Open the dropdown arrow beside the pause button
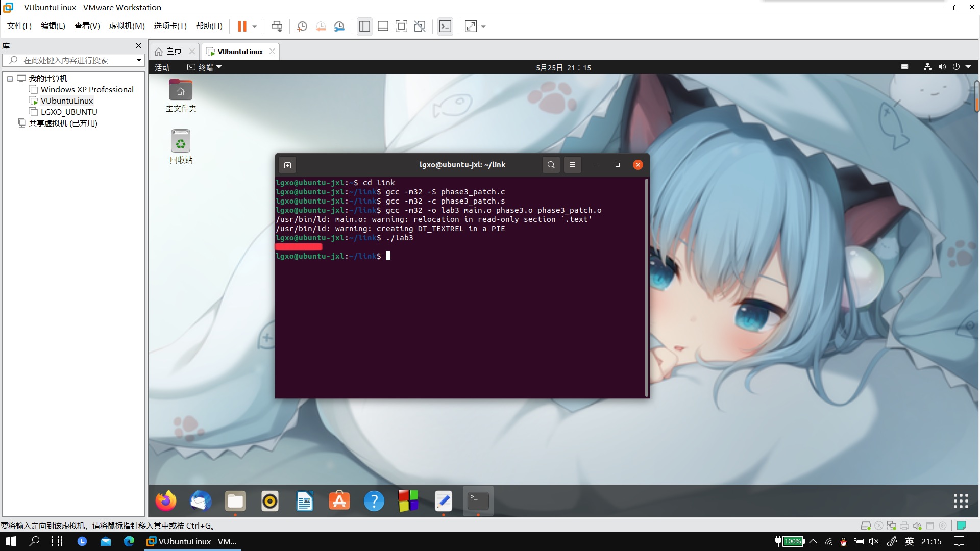The height and width of the screenshot is (551, 980). pos(255,26)
